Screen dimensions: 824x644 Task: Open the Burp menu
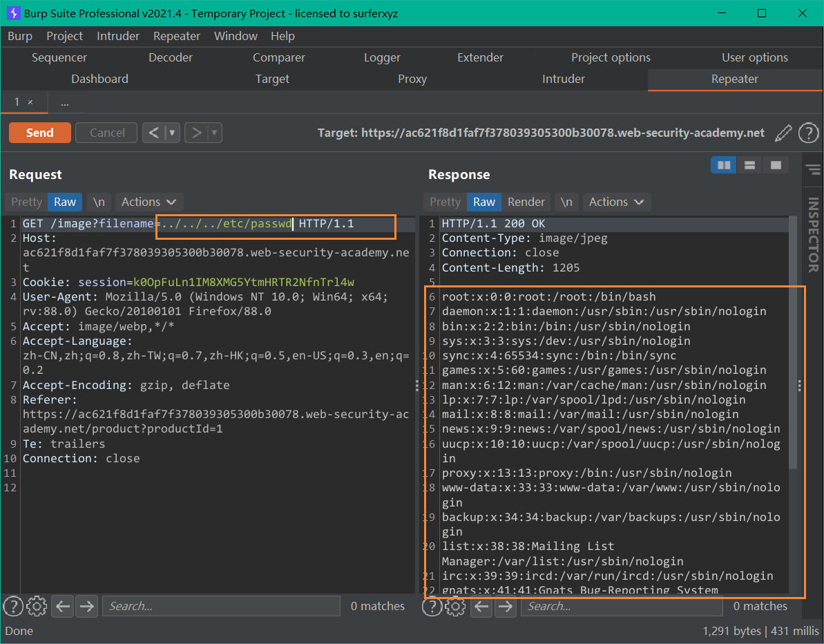[20, 36]
